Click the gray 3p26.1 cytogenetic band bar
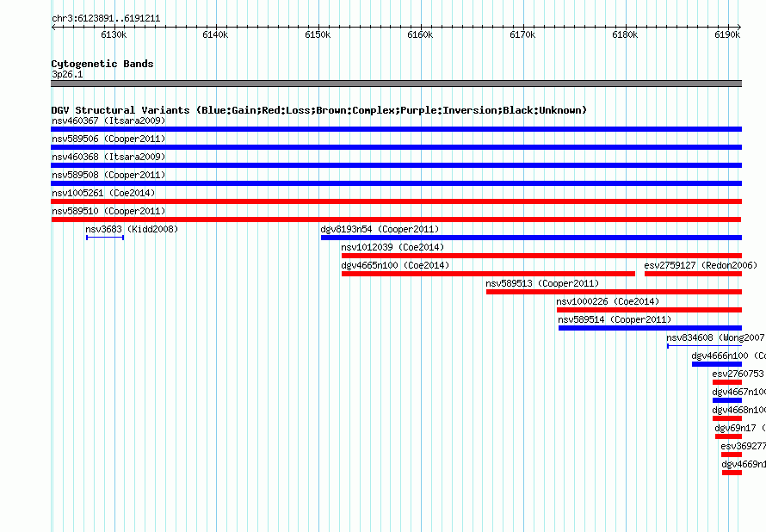 click(396, 84)
